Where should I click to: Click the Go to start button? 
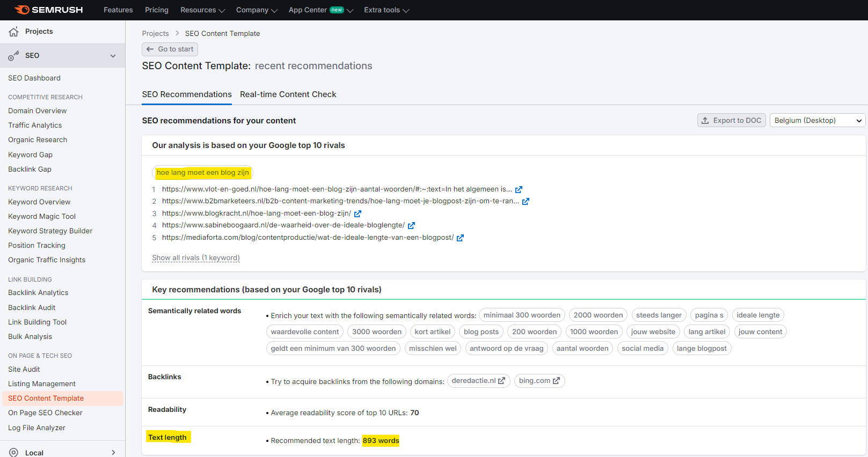[x=170, y=49]
